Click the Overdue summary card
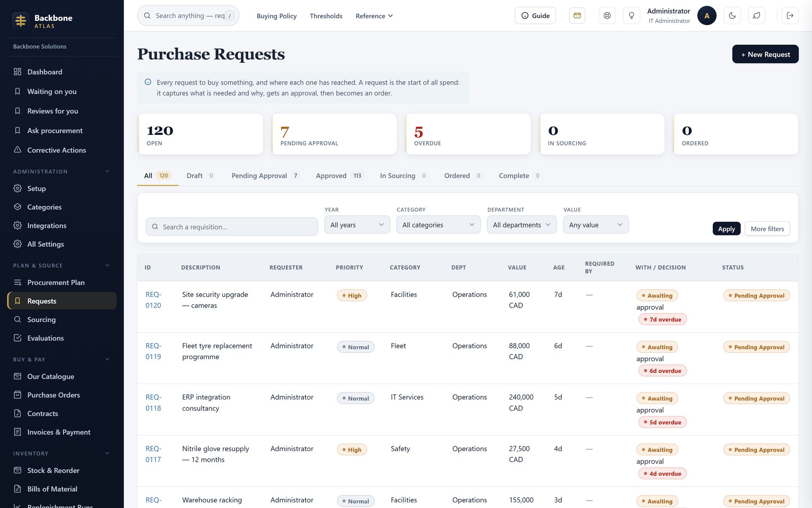Viewport: 812px width, 508px height. point(468,134)
